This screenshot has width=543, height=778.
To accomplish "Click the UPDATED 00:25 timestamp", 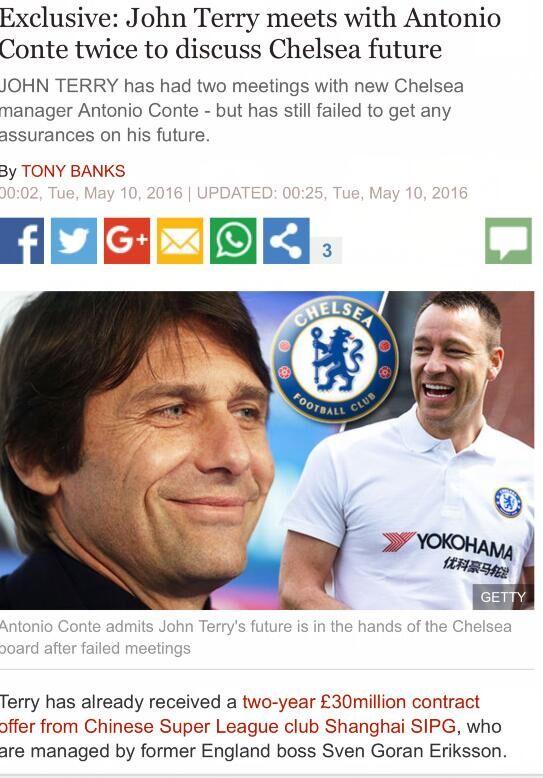I will point(332,193).
